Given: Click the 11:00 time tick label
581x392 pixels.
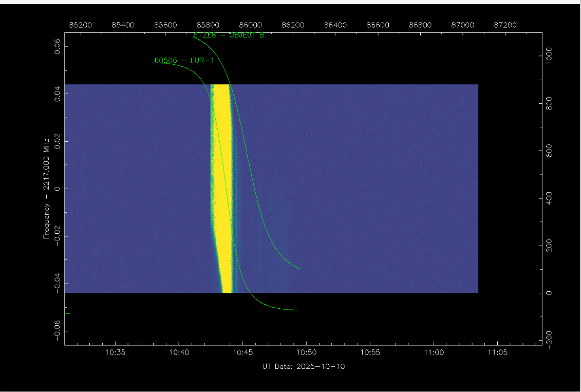Looking at the screenshot, I should (434, 352).
